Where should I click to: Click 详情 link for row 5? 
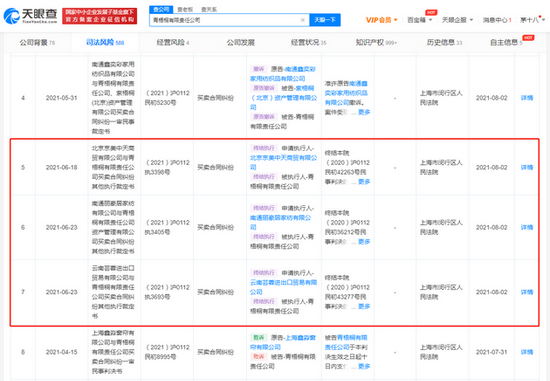click(x=527, y=167)
